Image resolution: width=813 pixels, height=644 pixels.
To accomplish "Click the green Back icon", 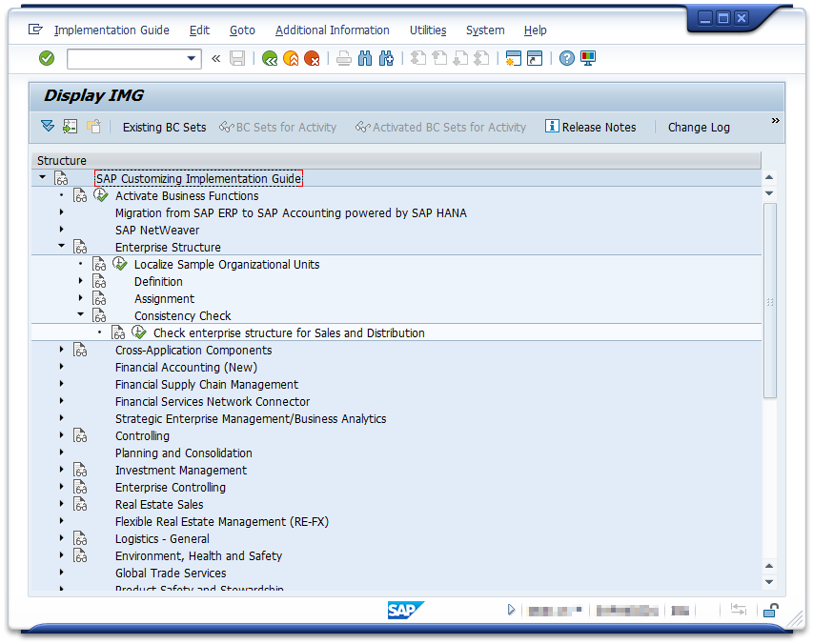I will 270,58.
